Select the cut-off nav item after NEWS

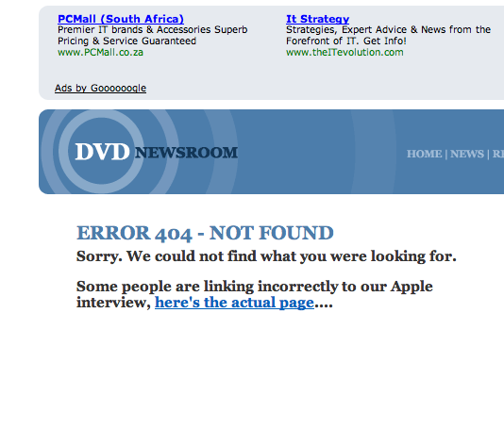coord(498,154)
